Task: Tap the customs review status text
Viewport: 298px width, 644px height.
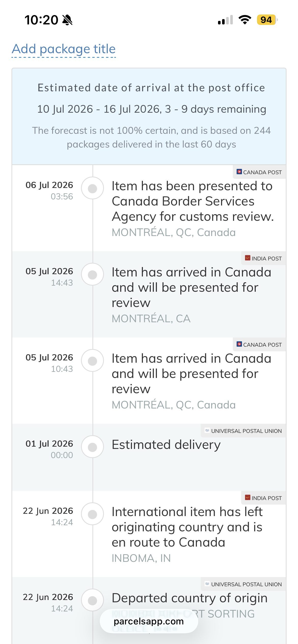Action: coord(193,201)
